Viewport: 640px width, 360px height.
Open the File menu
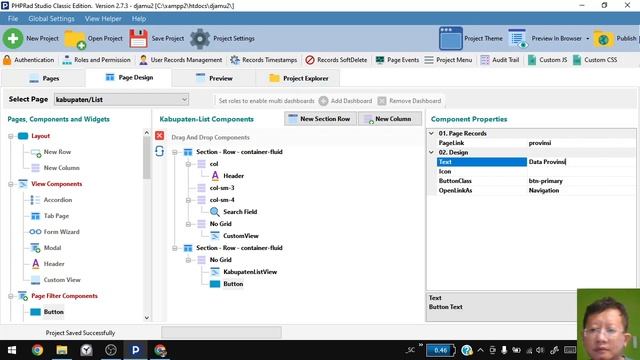[13, 19]
